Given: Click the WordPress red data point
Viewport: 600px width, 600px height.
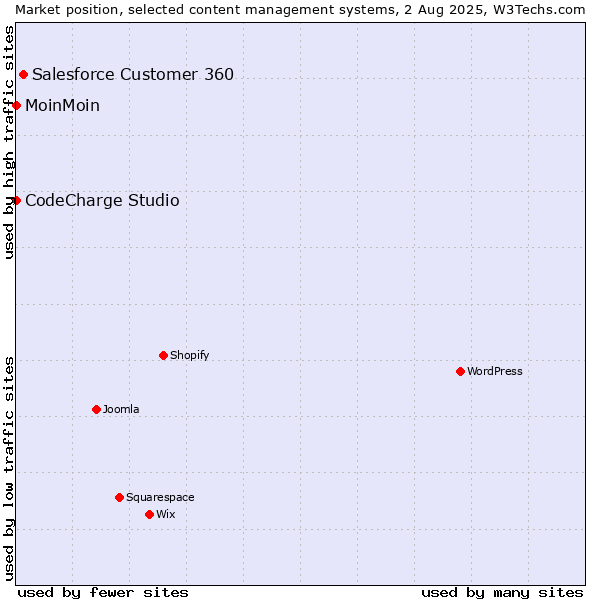Looking at the screenshot, I should pos(460,371).
